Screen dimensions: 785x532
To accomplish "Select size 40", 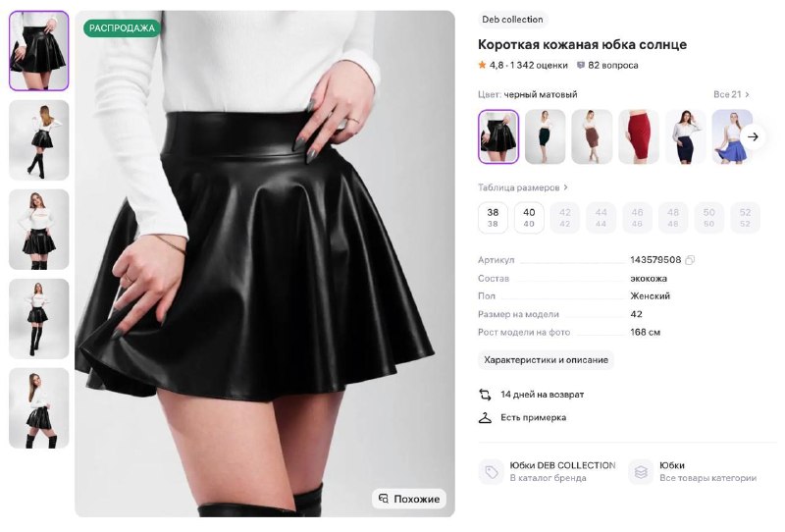I will point(529,218).
